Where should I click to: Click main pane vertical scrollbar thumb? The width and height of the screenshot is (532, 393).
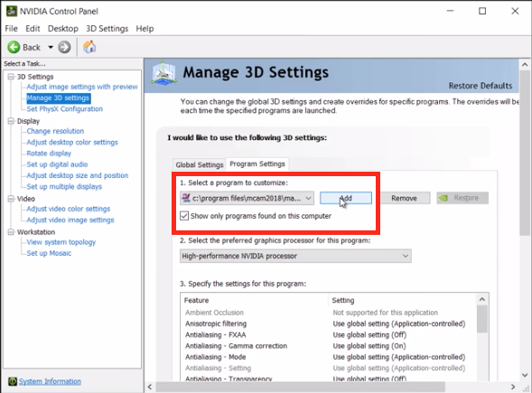click(525, 153)
